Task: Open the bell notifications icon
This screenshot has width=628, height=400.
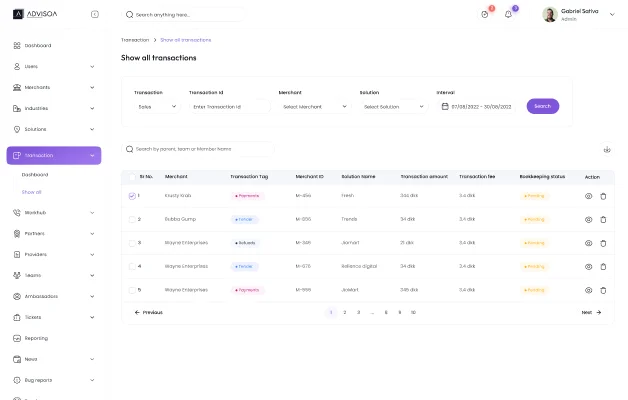Action: (x=508, y=15)
